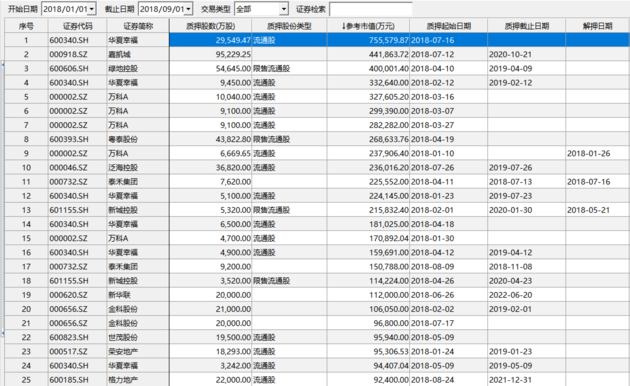Viewport: 630px width, 386px height.
Task: Select the 600185.SH code cell
Action: 78,379
